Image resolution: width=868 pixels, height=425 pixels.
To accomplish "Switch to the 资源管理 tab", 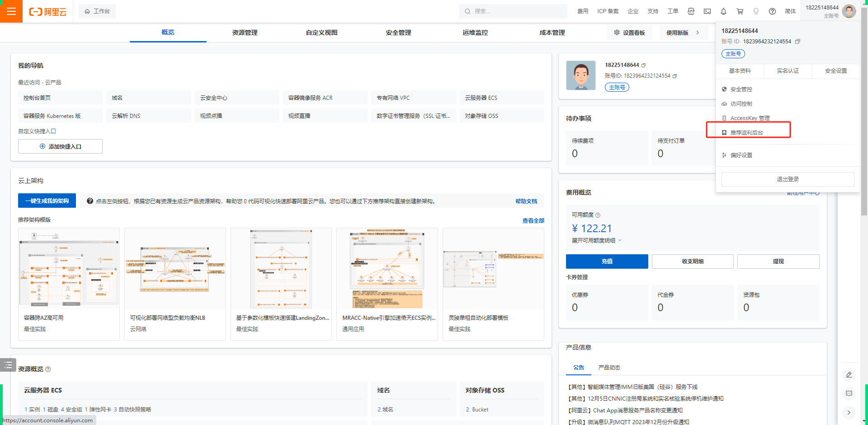I will pyautogui.click(x=245, y=33).
